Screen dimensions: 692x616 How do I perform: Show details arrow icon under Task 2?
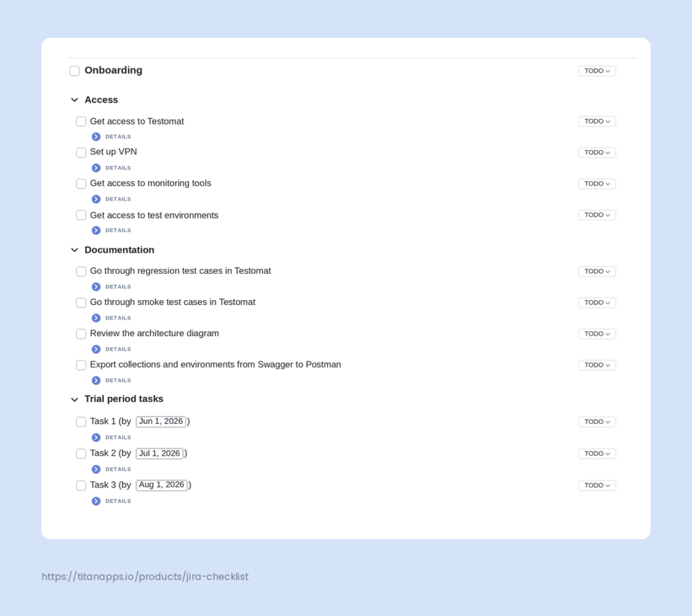pos(96,469)
